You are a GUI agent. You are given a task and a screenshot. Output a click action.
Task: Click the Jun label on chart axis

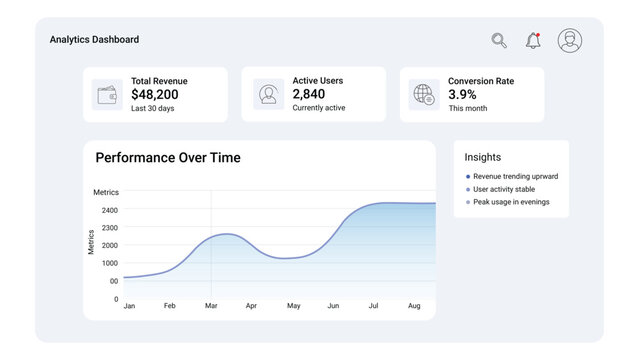click(333, 306)
